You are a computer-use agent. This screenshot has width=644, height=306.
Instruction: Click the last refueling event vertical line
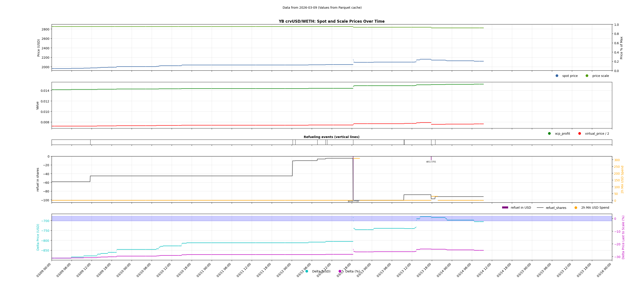coord(435,142)
